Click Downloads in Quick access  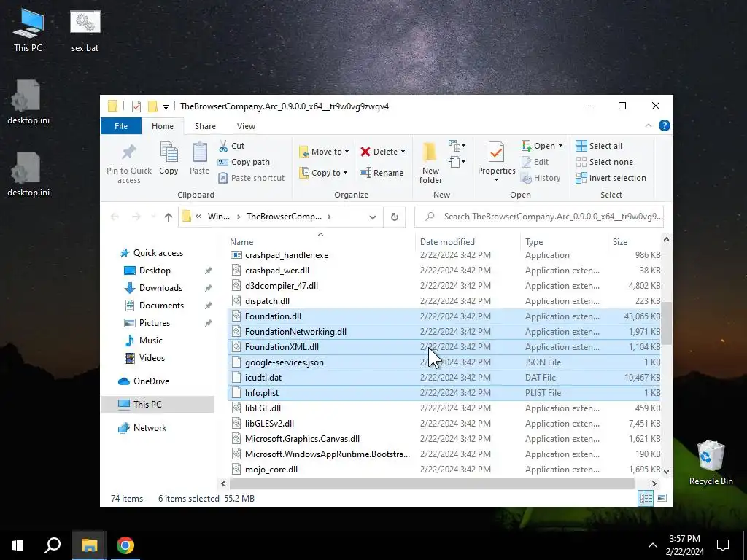click(x=160, y=288)
